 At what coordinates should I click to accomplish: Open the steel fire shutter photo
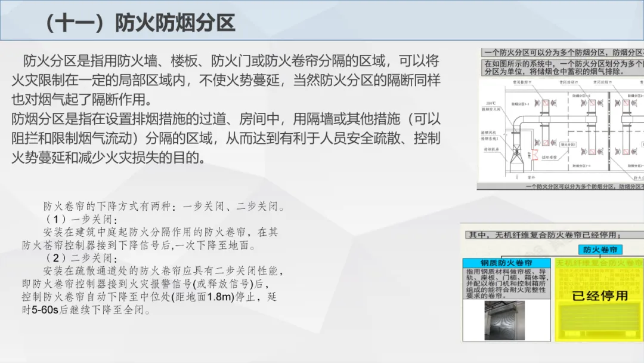(504, 321)
